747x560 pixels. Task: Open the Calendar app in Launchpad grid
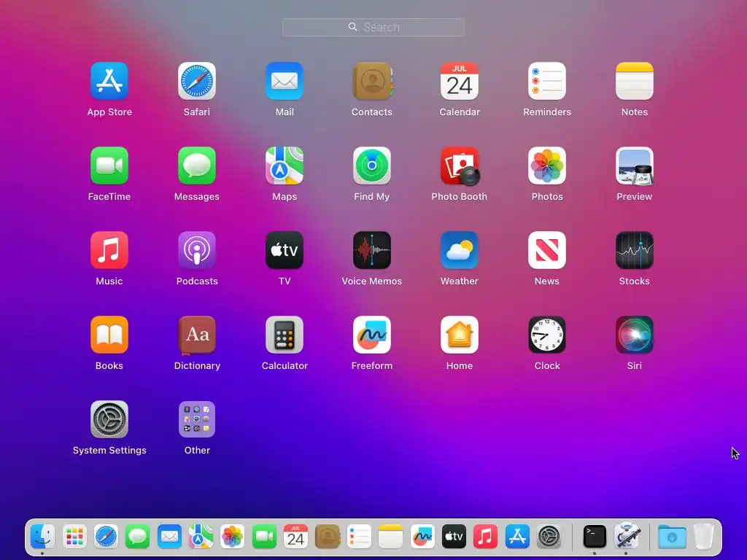pyautogui.click(x=460, y=81)
